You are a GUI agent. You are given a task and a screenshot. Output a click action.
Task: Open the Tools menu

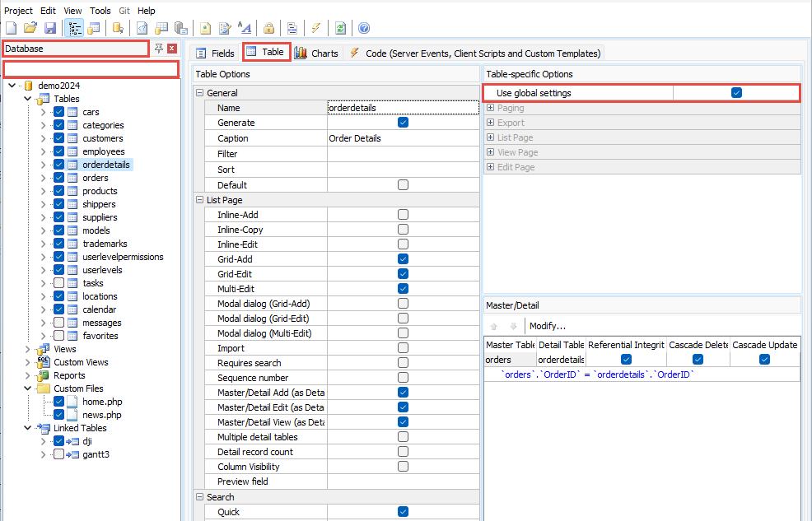click(100, 11)
